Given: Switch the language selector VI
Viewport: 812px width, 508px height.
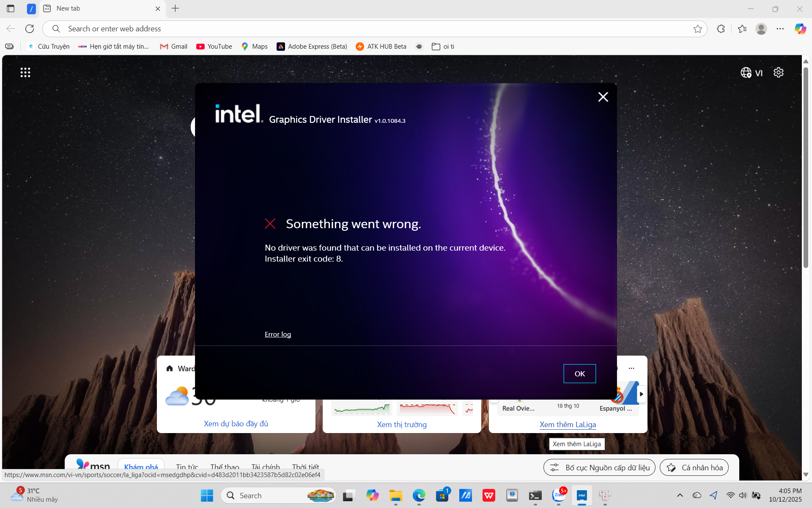Looking at the screenshot, I should 752,73.
